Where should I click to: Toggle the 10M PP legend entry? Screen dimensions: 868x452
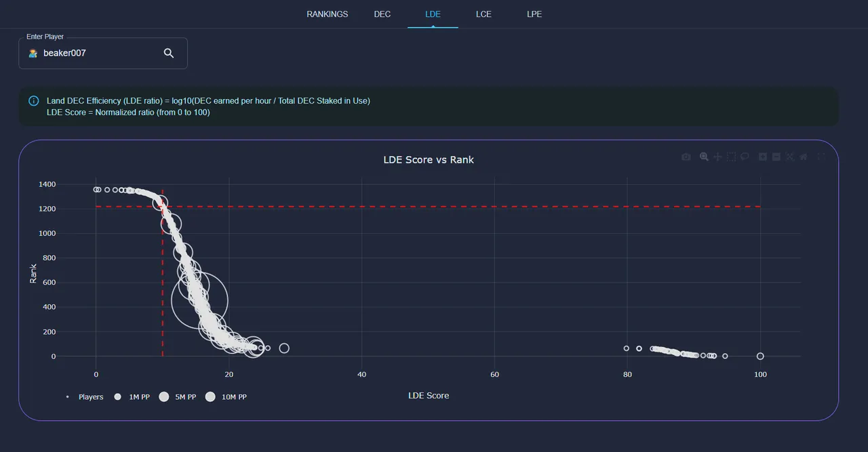[226, 397]
